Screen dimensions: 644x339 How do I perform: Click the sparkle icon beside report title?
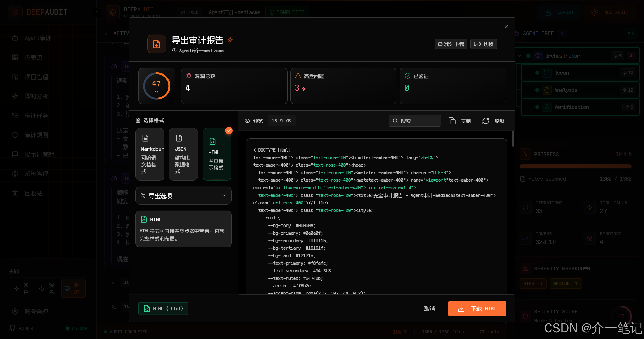coord(230,40)
